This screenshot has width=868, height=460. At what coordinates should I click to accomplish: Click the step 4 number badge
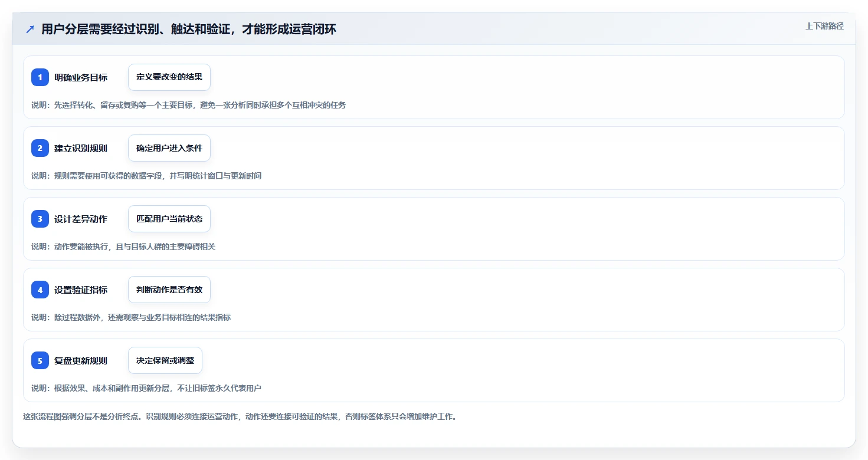40,290
